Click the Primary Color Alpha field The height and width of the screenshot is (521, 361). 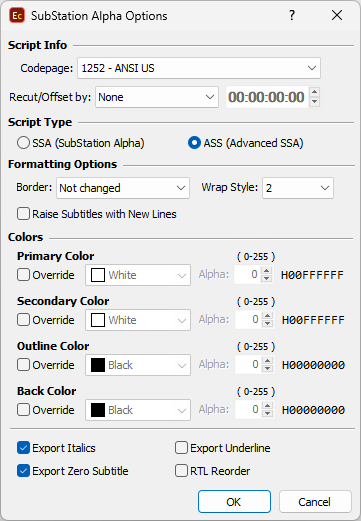(x=248, y=275)
